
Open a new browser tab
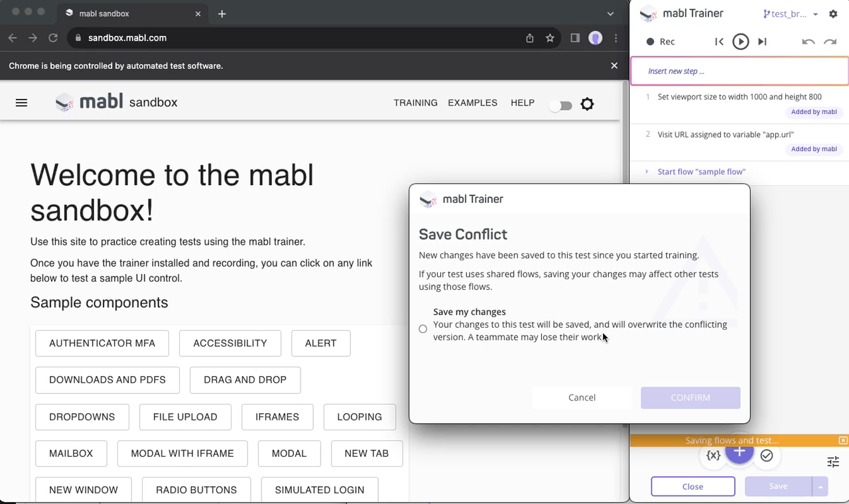click(x=222, y=14)
